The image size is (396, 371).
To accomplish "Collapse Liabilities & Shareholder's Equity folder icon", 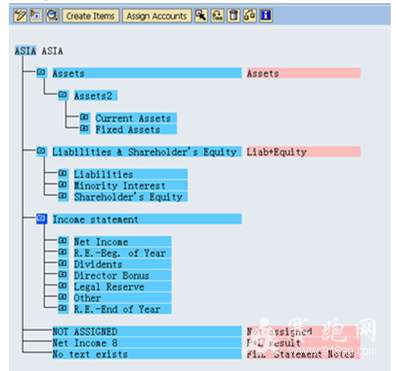I will [41, 151].
